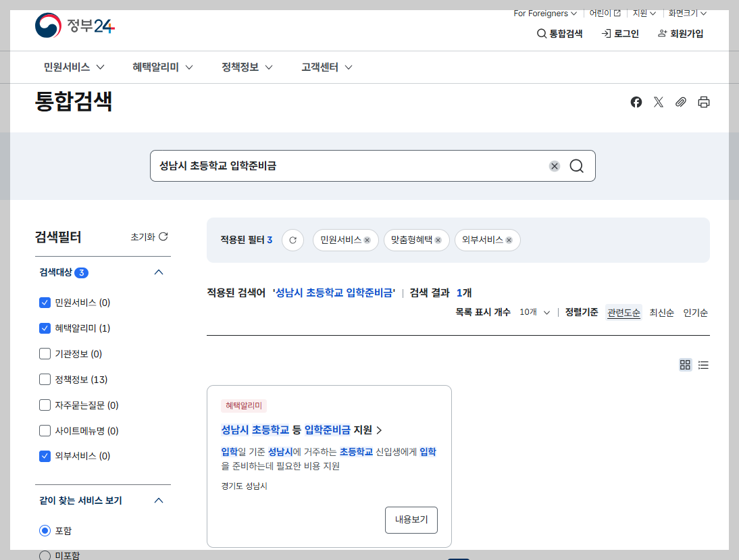Share the page via the Facebook icon

point(636,102)
